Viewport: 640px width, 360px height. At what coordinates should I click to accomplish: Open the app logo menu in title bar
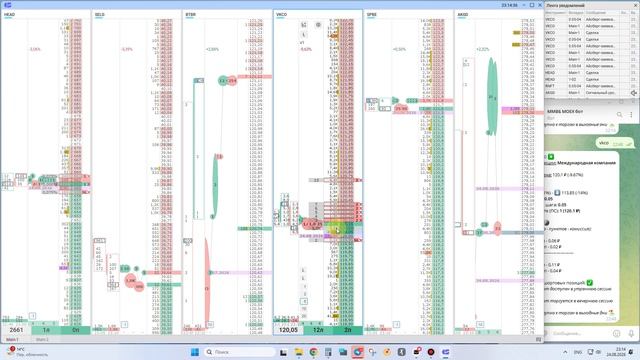click(7, 5)
